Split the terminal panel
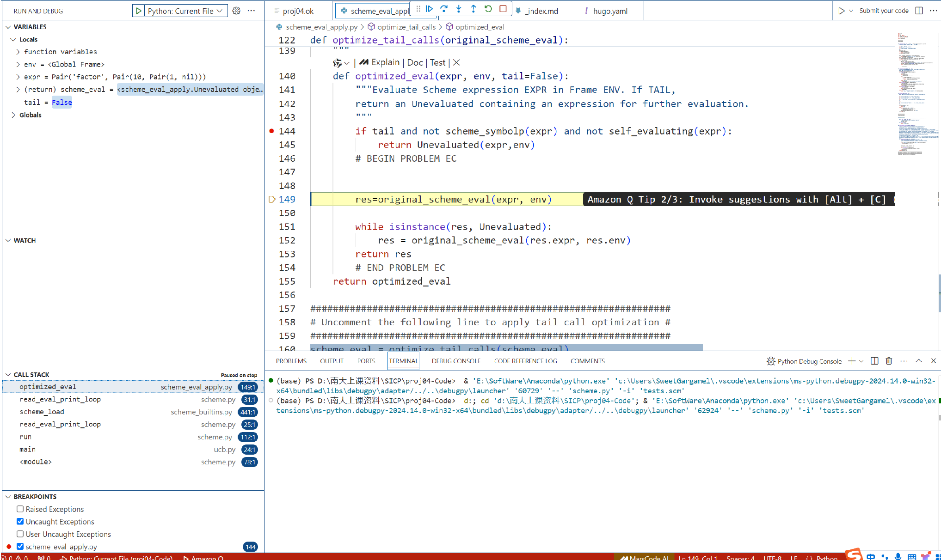 [874, 361]
